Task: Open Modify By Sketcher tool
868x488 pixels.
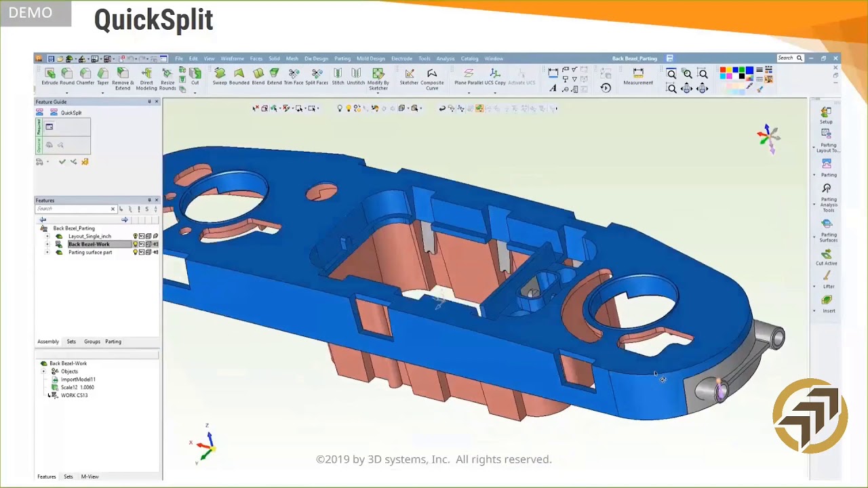Action: [378, 79]
